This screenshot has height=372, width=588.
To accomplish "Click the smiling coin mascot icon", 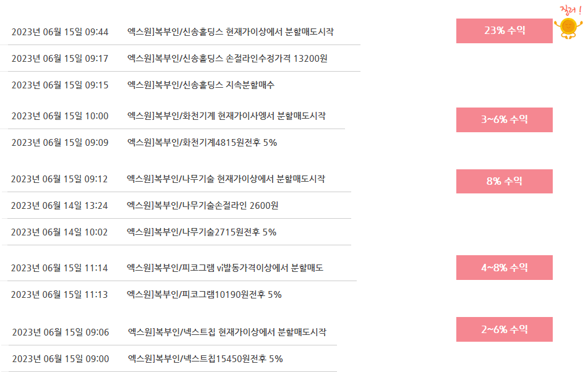I will click(x=568, y=28).
